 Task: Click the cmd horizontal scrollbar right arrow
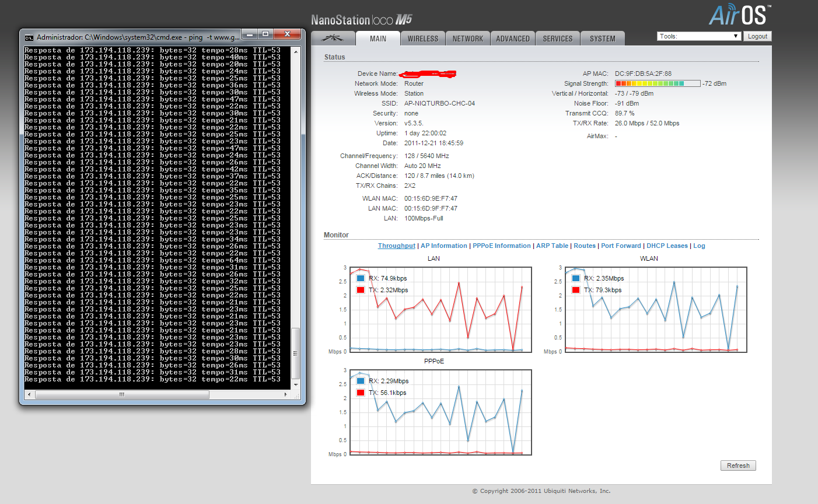[x=286, y=395]
